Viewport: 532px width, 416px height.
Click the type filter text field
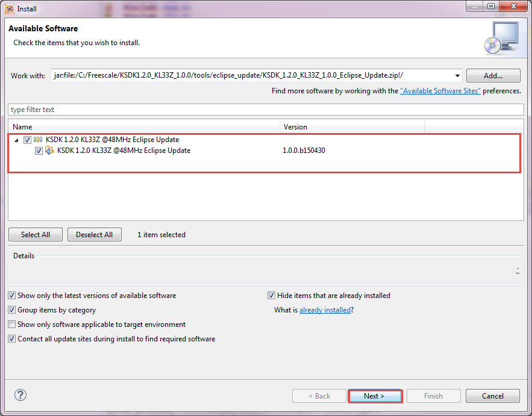click(x=266, y=110)
